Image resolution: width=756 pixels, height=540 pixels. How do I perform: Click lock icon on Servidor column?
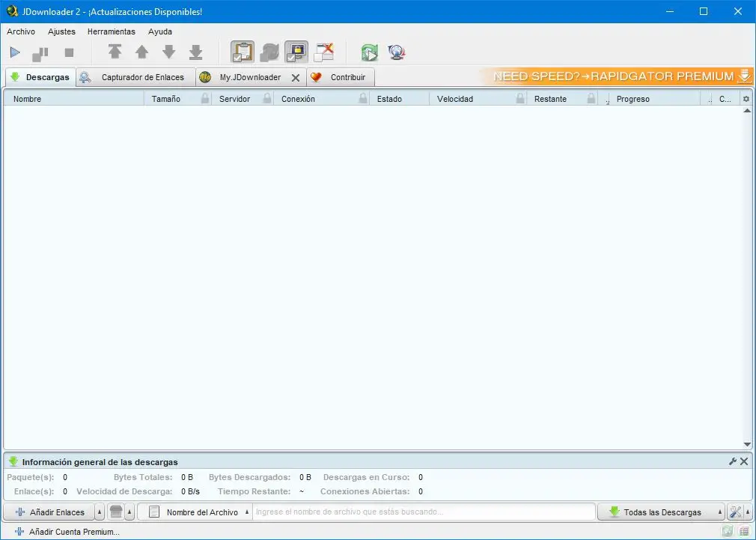point(267,98)
